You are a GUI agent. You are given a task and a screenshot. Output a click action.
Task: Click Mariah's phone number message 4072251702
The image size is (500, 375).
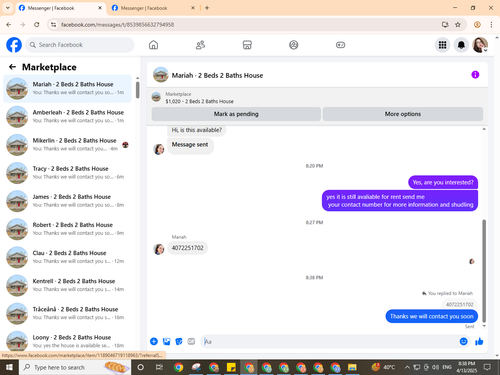tap(187, 248)
